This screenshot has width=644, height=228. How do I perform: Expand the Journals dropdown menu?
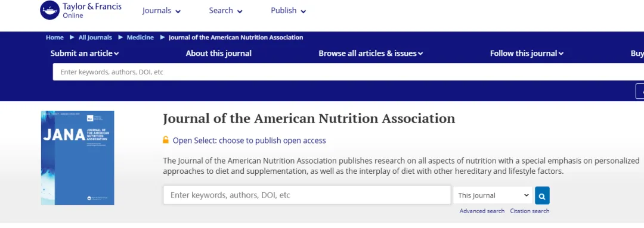[162, 11]
